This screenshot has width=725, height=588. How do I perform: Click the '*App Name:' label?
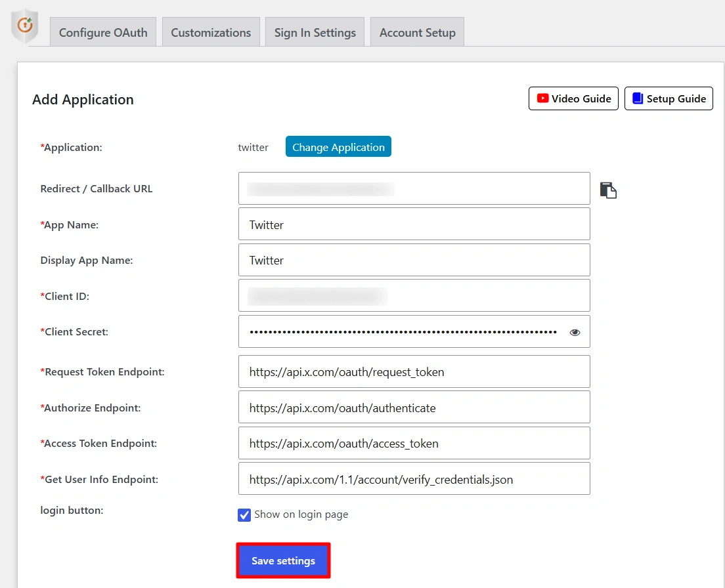click(x=70, y=225)
